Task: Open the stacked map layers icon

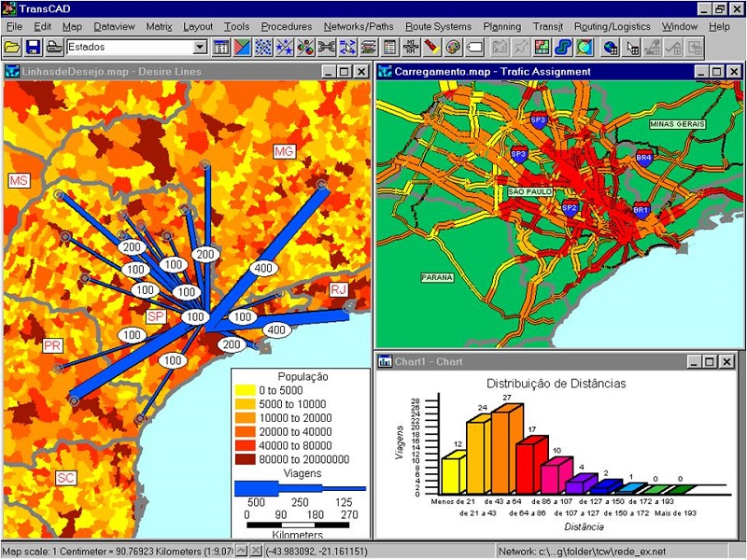Action: (x=368, y=48)
